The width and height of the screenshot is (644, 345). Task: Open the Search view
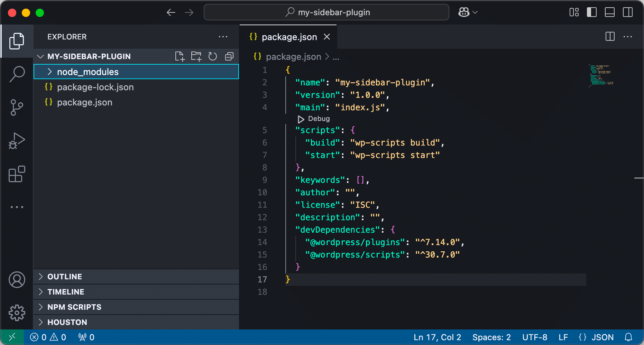point(17,74)
